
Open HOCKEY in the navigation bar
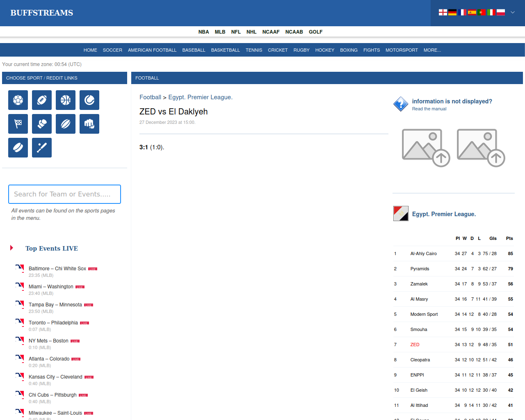[325, 50]
